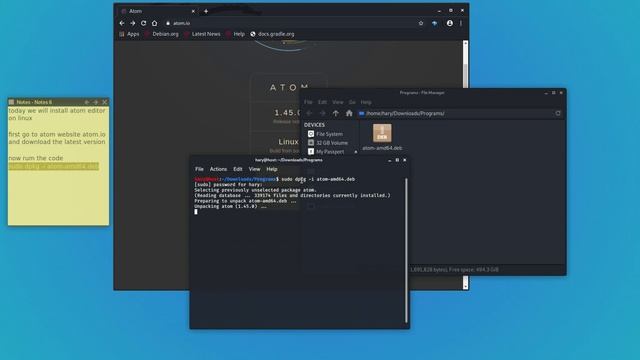Open the File Manager Help menu

[x=366, y=102]
